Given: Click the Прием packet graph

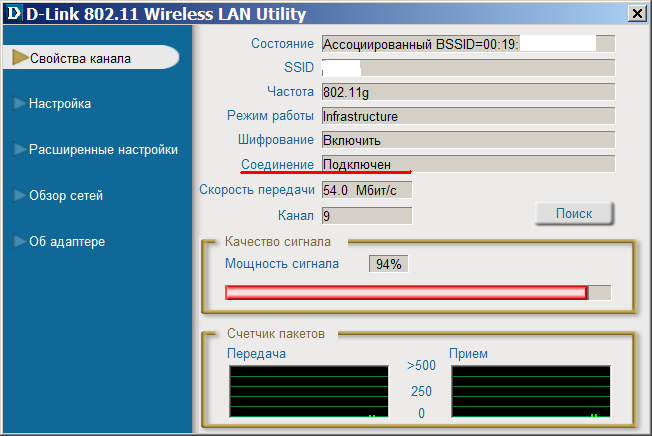Looking at the screenshot, I should tap(531, 392).
